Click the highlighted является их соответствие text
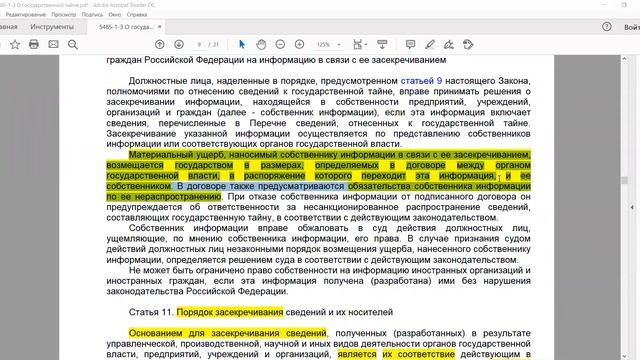 tap(396, 354)
